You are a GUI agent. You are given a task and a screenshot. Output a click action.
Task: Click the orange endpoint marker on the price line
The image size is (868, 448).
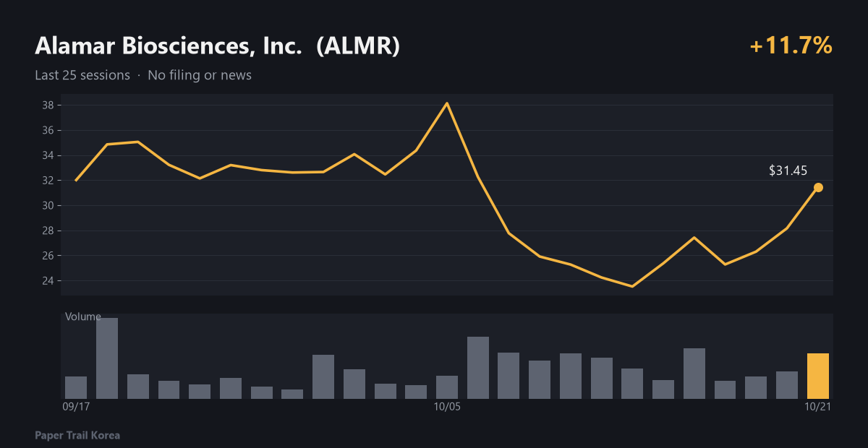pyautogui.click(x=818, y=188)
